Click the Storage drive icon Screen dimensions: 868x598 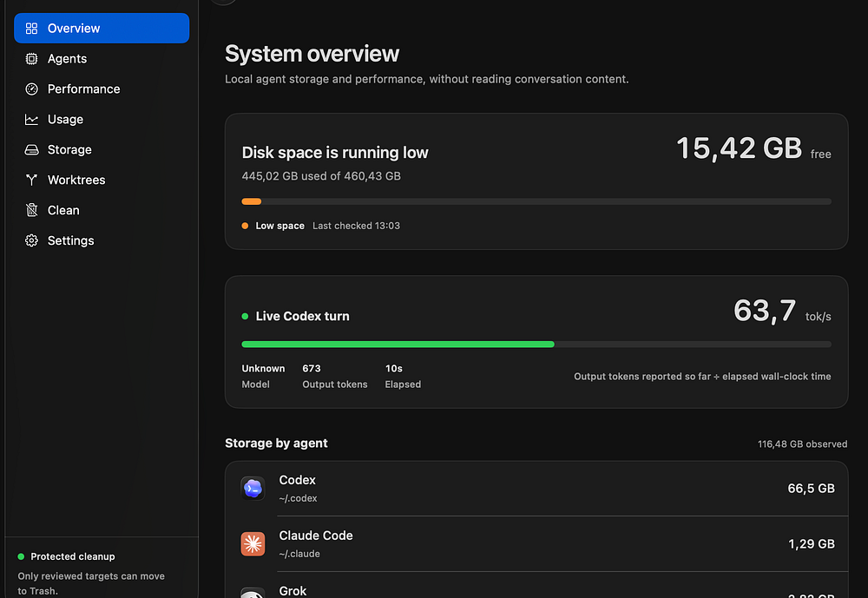point(31,149)
